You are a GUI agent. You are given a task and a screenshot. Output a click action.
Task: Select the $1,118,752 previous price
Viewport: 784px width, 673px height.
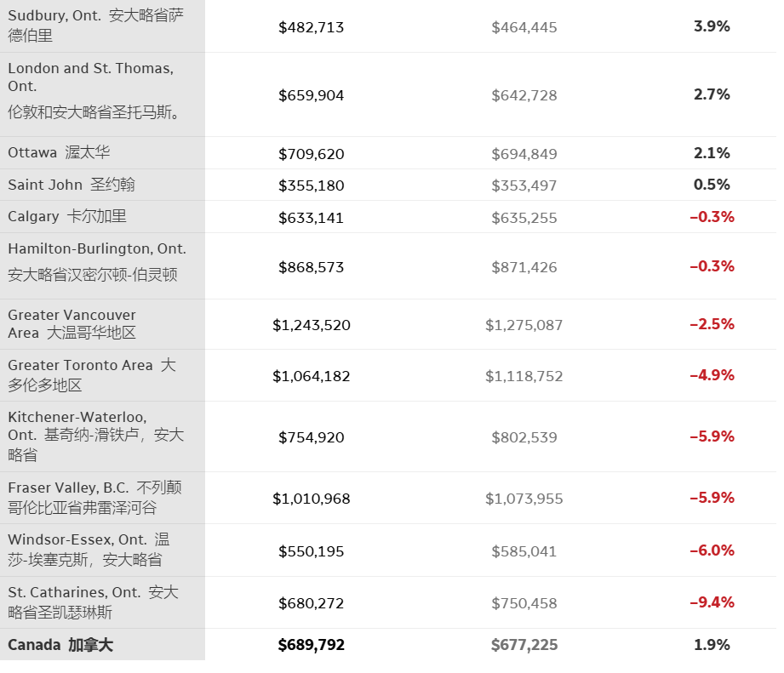click(x=524, y=376)
